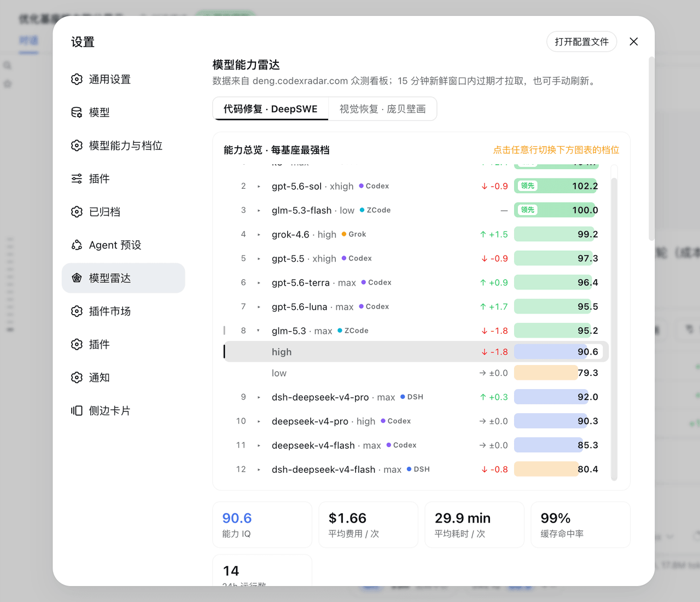Click the 102.2 score bar
Screen dimensions: 700x602
pyautogui.click(x=556, y=186)
